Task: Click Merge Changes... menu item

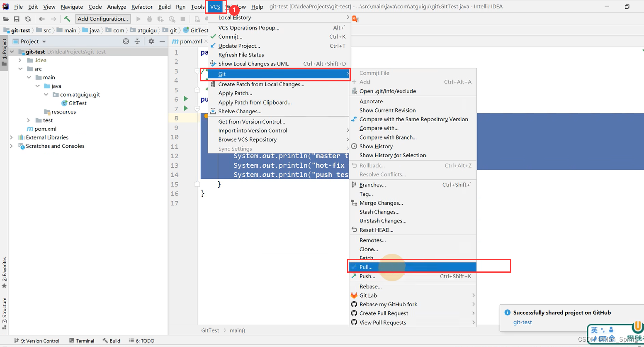Action: click(413, 203)
